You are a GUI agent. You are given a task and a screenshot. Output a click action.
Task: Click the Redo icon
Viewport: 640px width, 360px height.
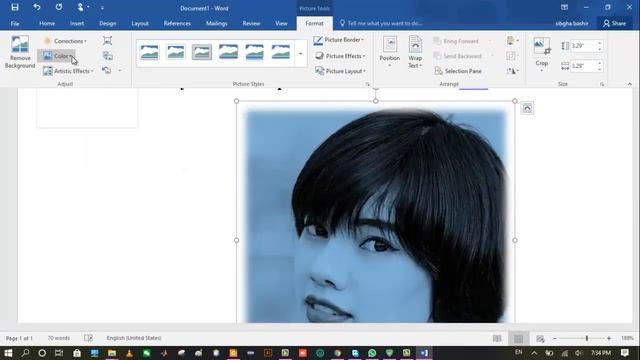pyautogui.click(x=59, y=7)
